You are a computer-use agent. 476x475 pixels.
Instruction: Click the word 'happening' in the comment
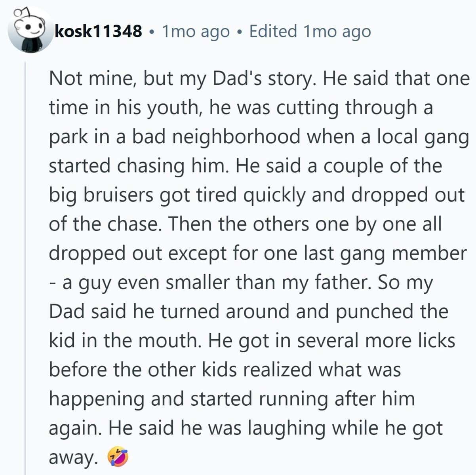(x=97, y=399)
